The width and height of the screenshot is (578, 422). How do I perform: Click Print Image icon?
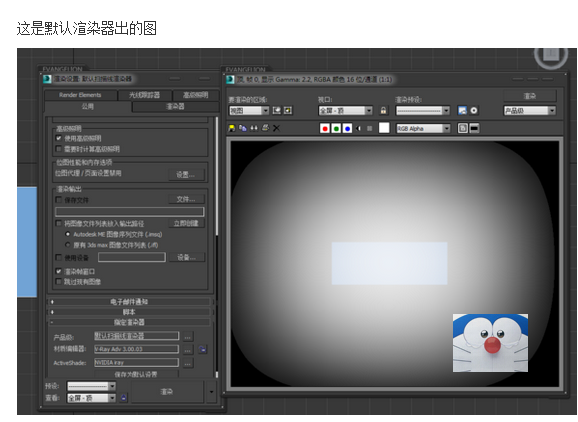tap(265, 128)
